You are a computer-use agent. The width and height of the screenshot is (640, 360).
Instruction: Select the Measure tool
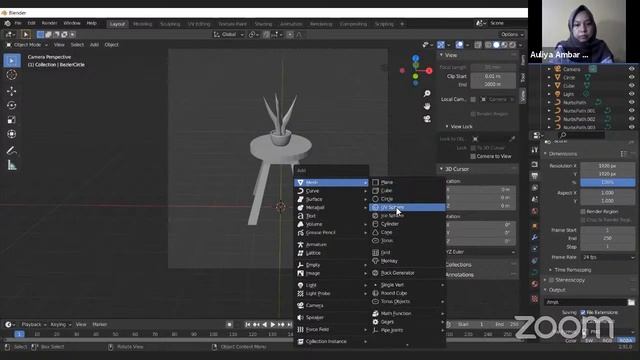point(12,165)
